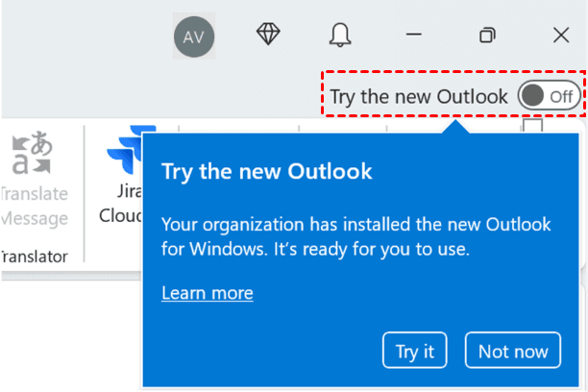The image size is (588, 392).
Task: Toggle the new Outlook switch on
Action: (549, 96)
